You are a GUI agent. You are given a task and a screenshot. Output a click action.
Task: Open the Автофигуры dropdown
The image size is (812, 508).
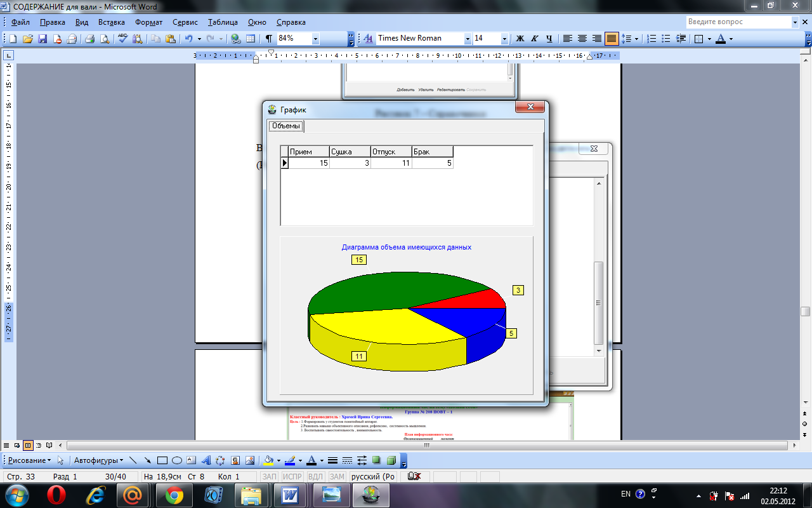[x=100, y=460]
